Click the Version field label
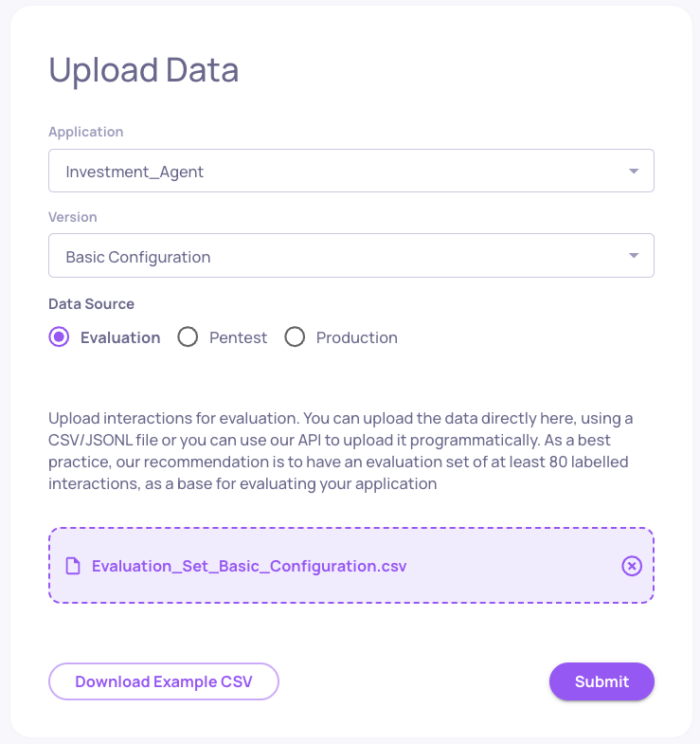The width and height of the screenshot is (700, 744). pos(73,217)
